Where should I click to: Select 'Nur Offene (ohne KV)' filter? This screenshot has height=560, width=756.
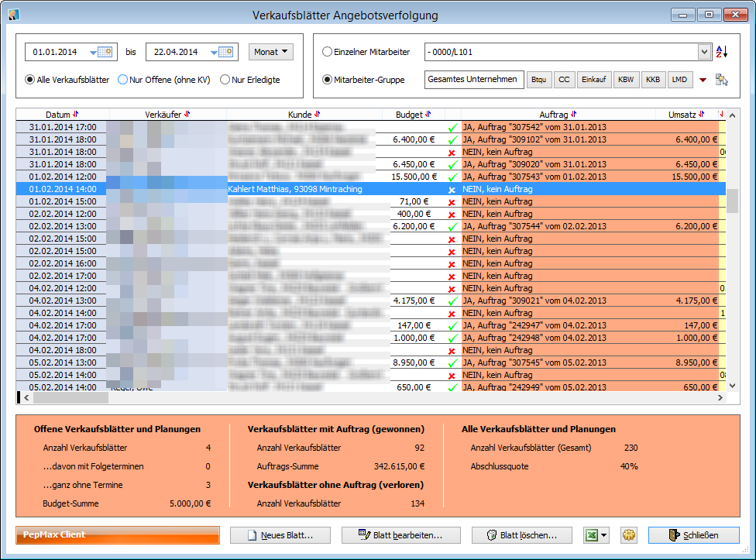123,80
